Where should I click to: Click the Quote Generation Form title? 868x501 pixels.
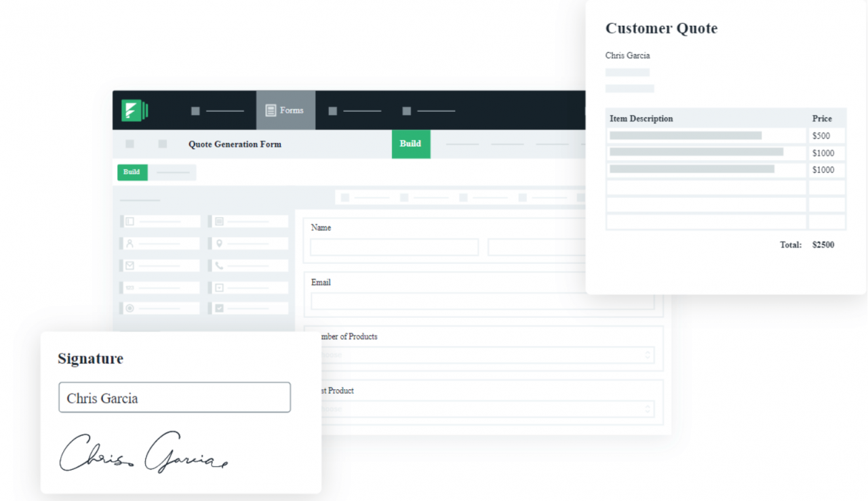(x=235, y=144)
